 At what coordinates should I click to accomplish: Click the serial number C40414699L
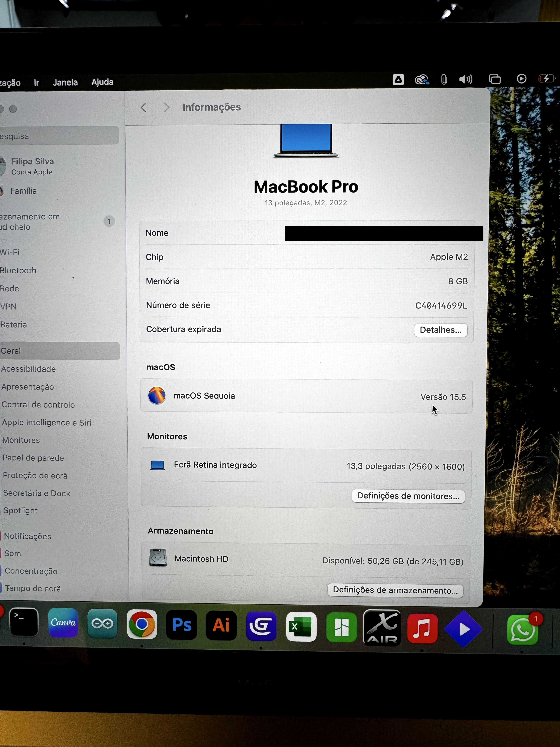coord(441,306)
